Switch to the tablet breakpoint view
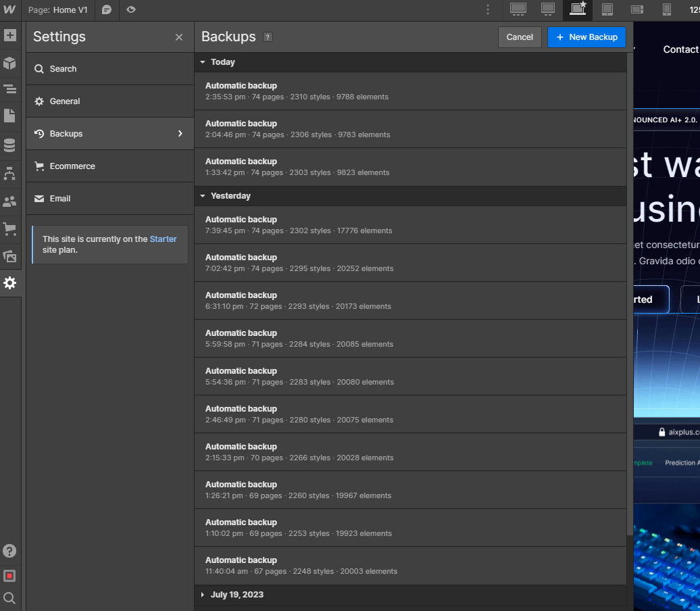Viewport: 700px width, 611px height. click(607, 10)
